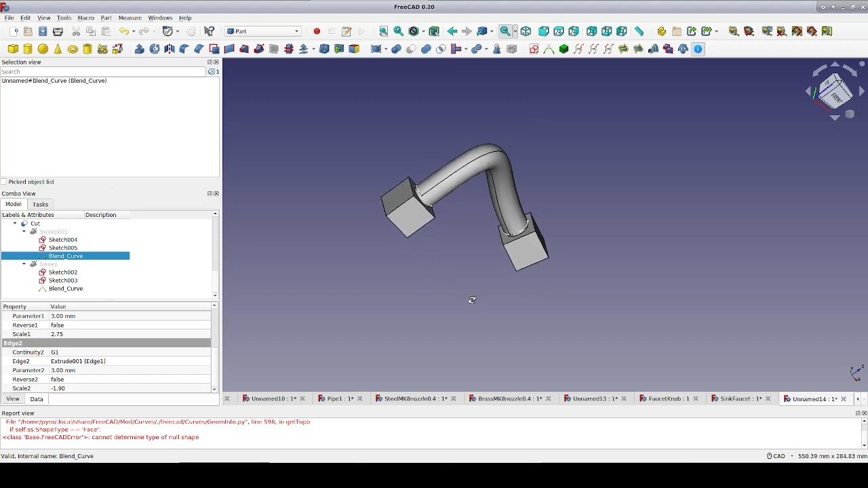The image size is (868, 488).
Task: Open the undo history dropdown arrow
Action: pyautogui.click(x=134, y=31)
